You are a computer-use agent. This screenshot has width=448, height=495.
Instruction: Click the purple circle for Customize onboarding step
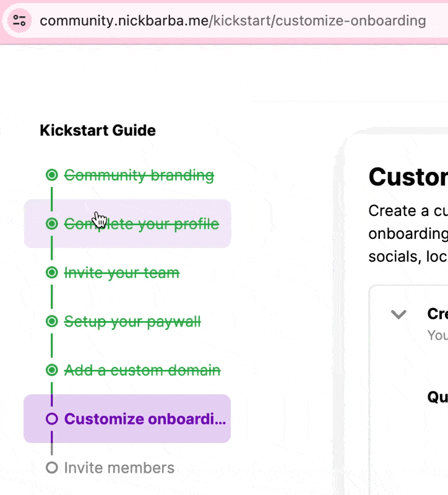[52, 419]
